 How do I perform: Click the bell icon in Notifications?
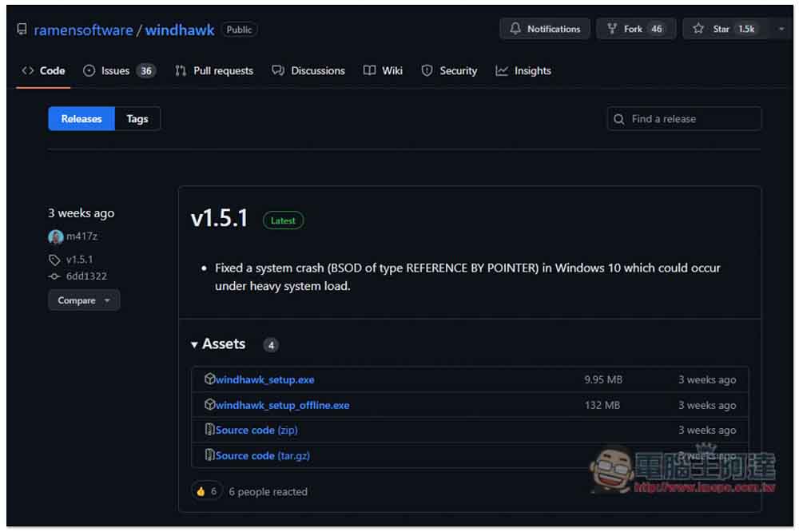[515, 29]
